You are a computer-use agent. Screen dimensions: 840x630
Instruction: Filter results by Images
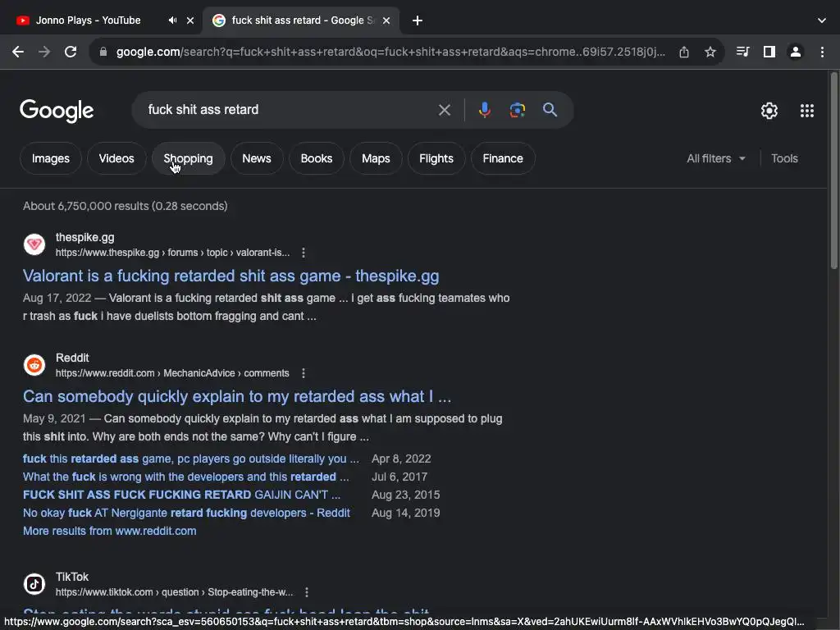click(51, 158)
